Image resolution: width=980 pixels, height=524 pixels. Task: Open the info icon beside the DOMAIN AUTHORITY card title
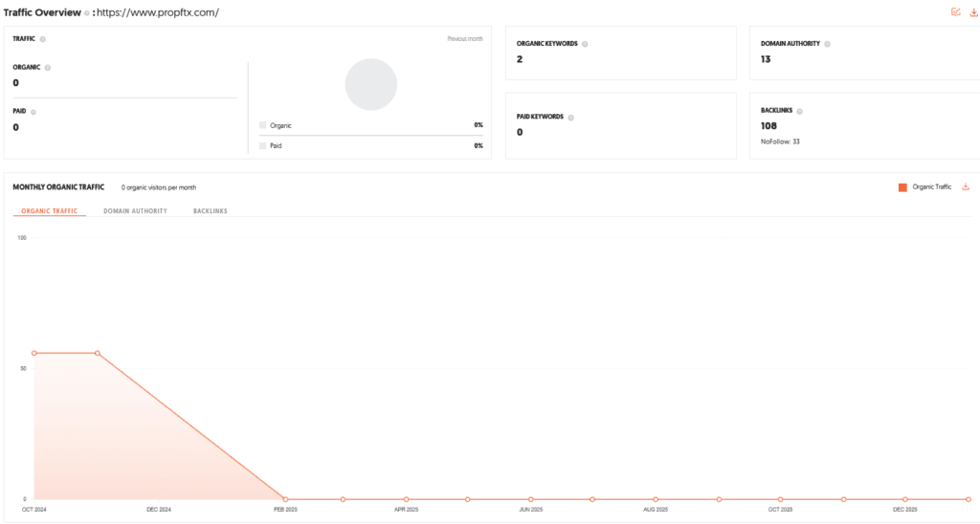click(x=827, y=44)
